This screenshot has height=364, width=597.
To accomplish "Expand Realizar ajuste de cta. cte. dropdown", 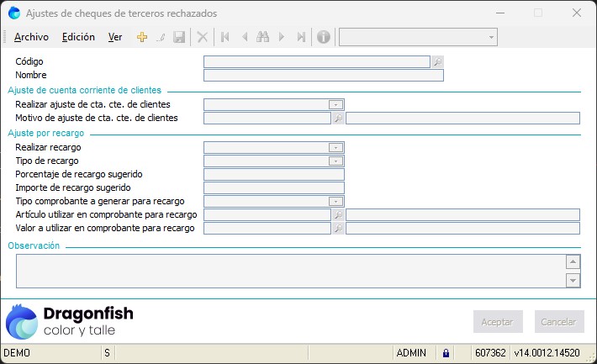I will pos(336,105).
